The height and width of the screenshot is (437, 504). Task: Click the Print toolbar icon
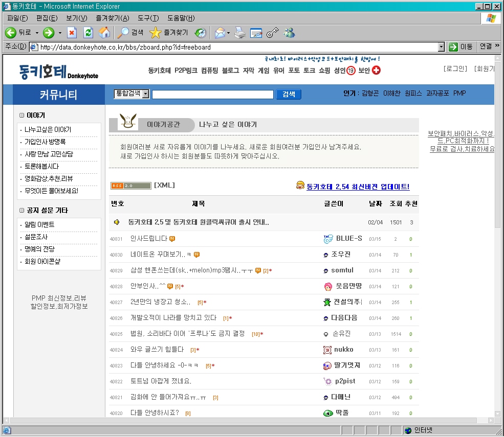pos(239,33)
